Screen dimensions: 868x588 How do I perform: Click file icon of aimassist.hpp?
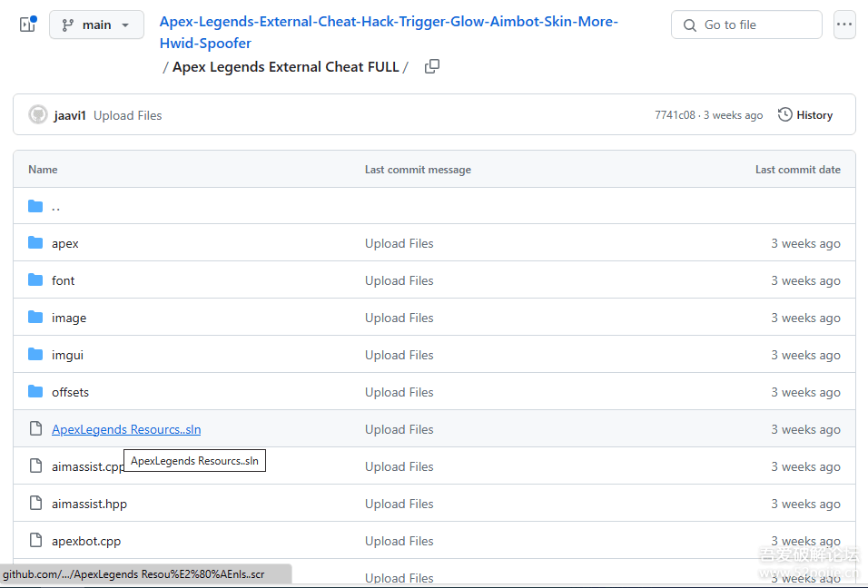[35, 503]
